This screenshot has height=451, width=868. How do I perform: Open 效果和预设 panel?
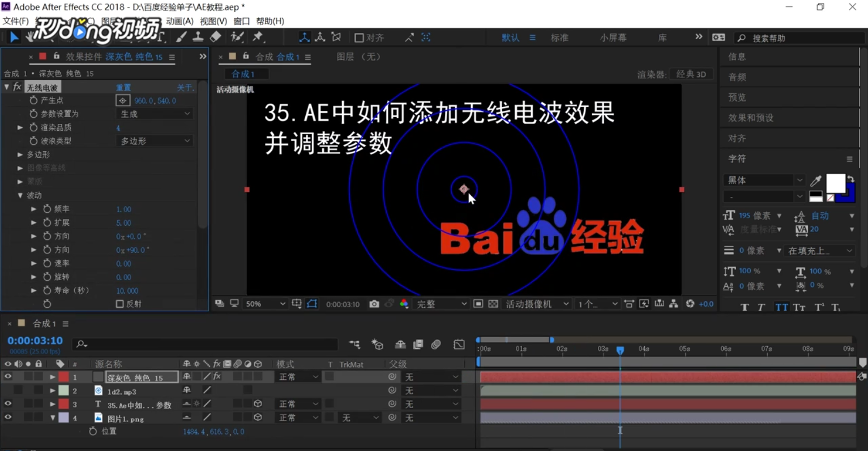(x=751, y=118)
